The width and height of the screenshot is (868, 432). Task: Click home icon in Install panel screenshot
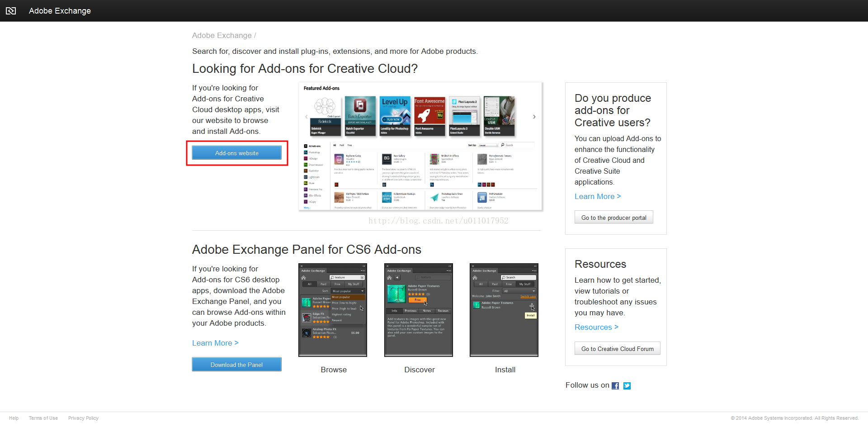pyautogui.click(x=475, y=277)
